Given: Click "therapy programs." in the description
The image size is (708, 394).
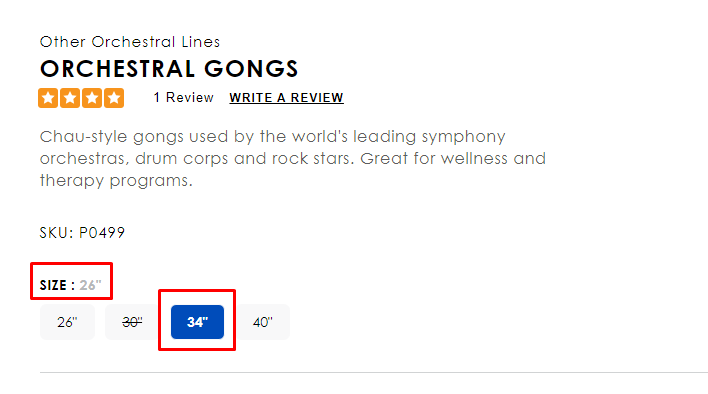Looking at the screenshot, I should click(116, 181).
